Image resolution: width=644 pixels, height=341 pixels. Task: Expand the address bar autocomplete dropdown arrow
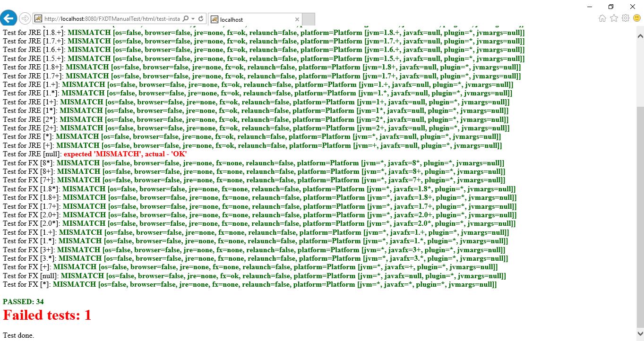(193, 19)
